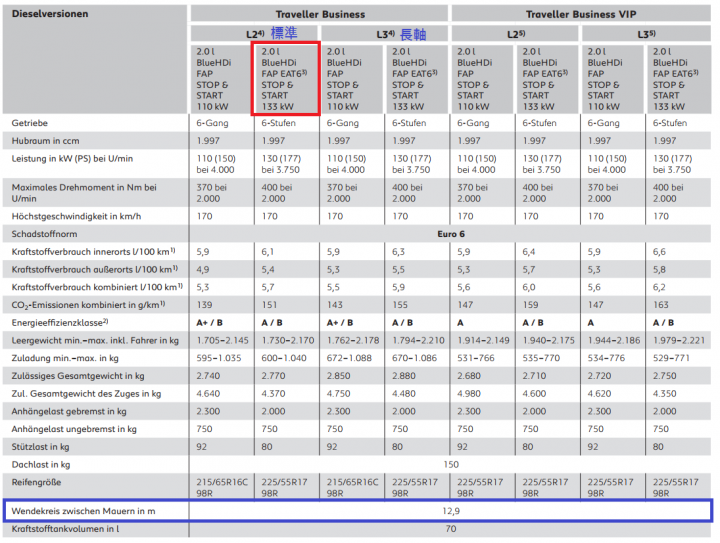Screen dimensions: 720x543
Task: Click the Getriebe row label
Action: [30, 123]
